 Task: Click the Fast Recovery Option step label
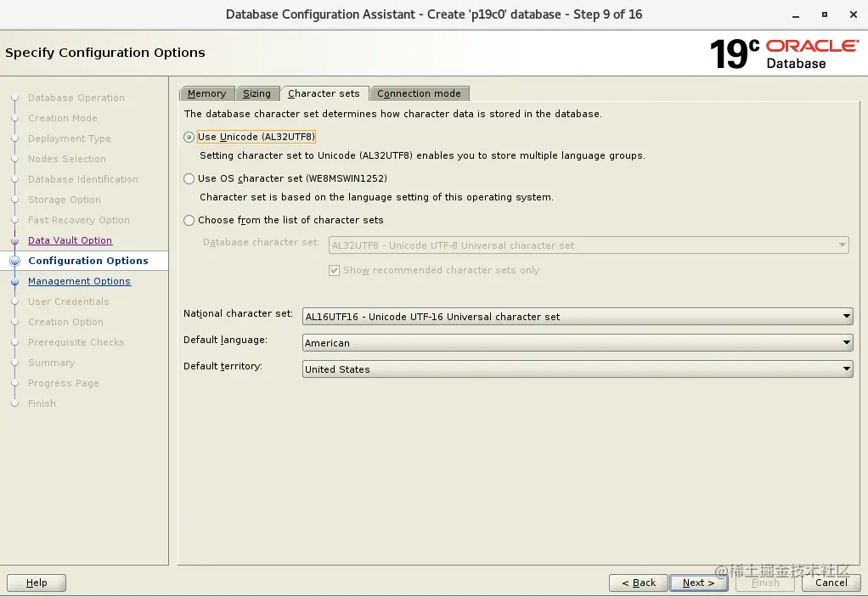pyautogui.click(x=79, y=220)
